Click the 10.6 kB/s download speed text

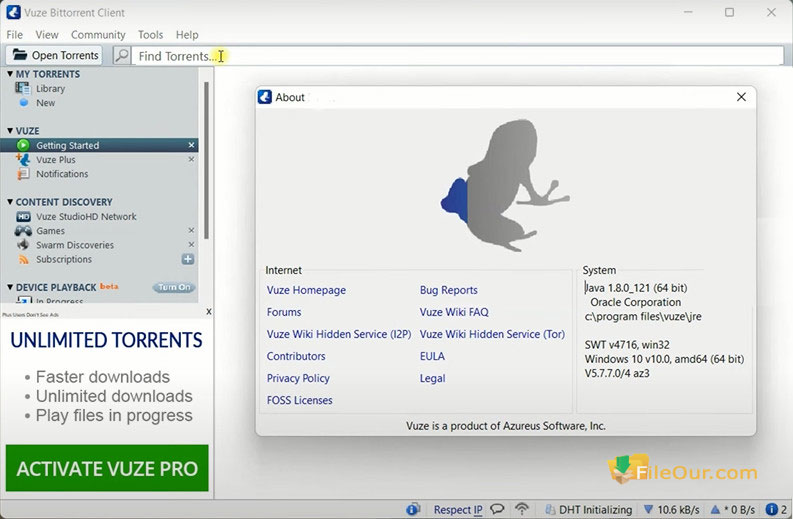[x=678, y=509]
